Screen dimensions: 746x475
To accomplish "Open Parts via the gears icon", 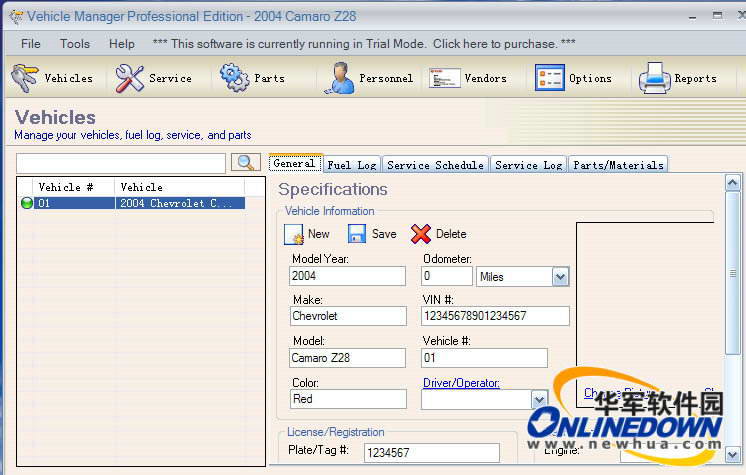I will [x=234, y=78].
